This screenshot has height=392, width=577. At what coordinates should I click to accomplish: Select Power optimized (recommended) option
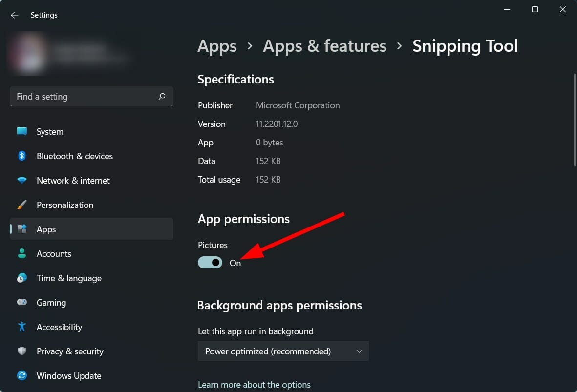click(x=268, y=351)
